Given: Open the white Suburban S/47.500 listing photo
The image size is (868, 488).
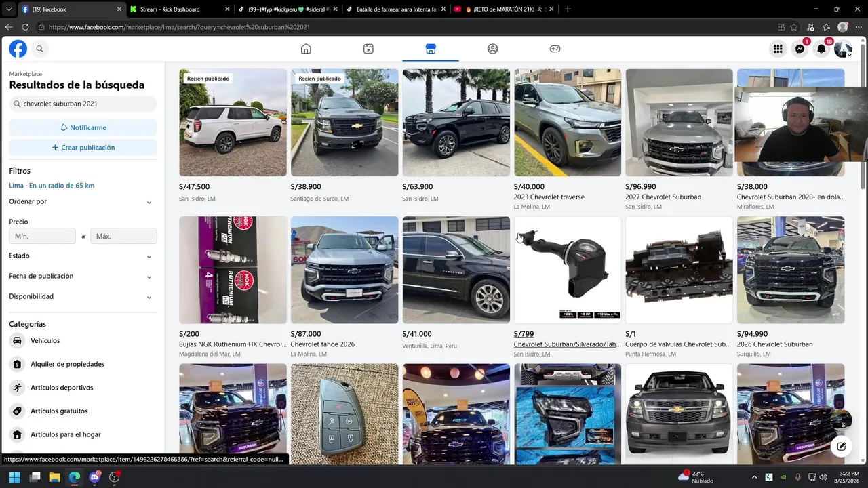Looking at the screenshot, I should tap(233, 123).
